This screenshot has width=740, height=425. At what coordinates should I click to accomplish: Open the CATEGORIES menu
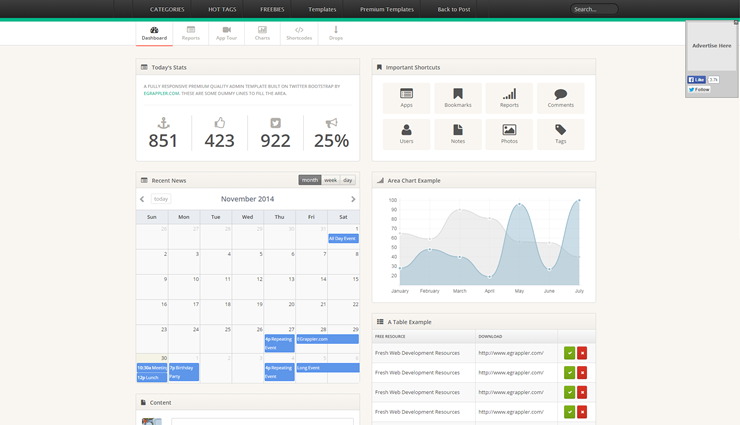[167, 9]
